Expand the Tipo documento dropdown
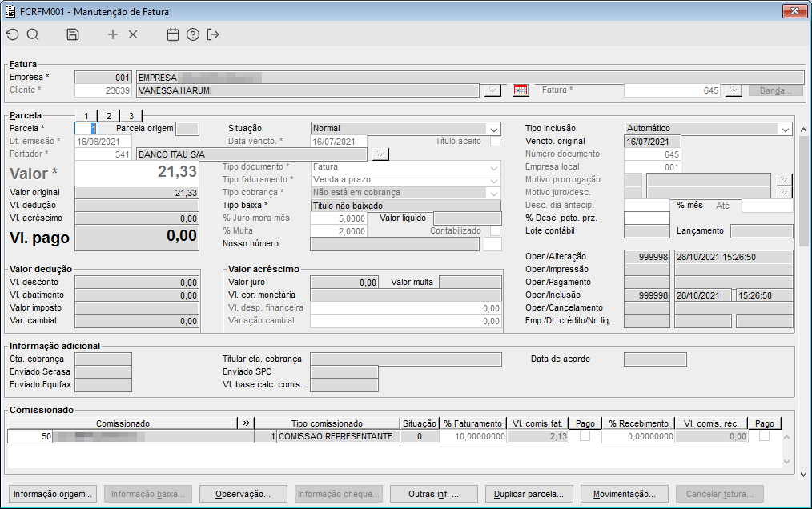Screen dimensions: 812x509 pyautogui.click(x=493, y=167)
